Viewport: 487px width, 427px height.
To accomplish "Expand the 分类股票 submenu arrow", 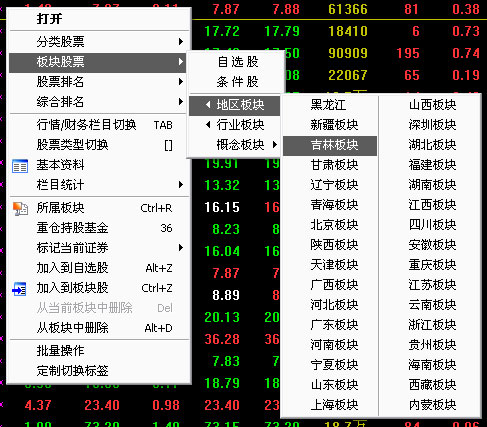I will point(181,42).
